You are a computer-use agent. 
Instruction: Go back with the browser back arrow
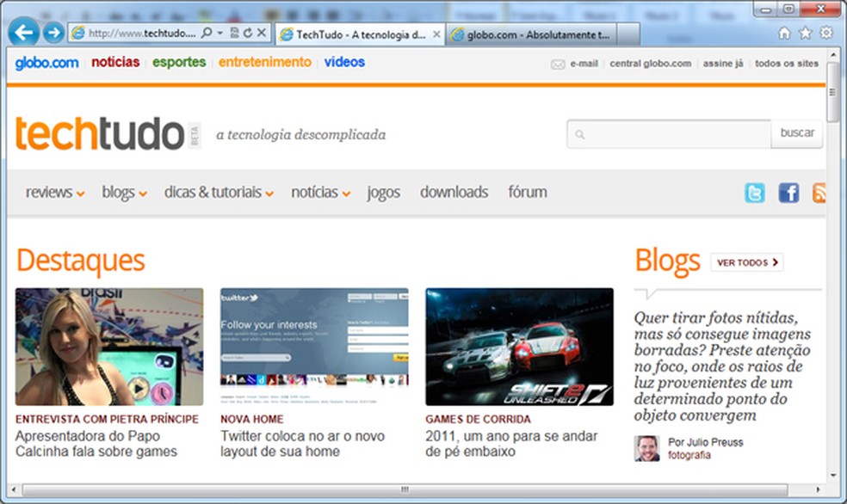tap(24, 33)
